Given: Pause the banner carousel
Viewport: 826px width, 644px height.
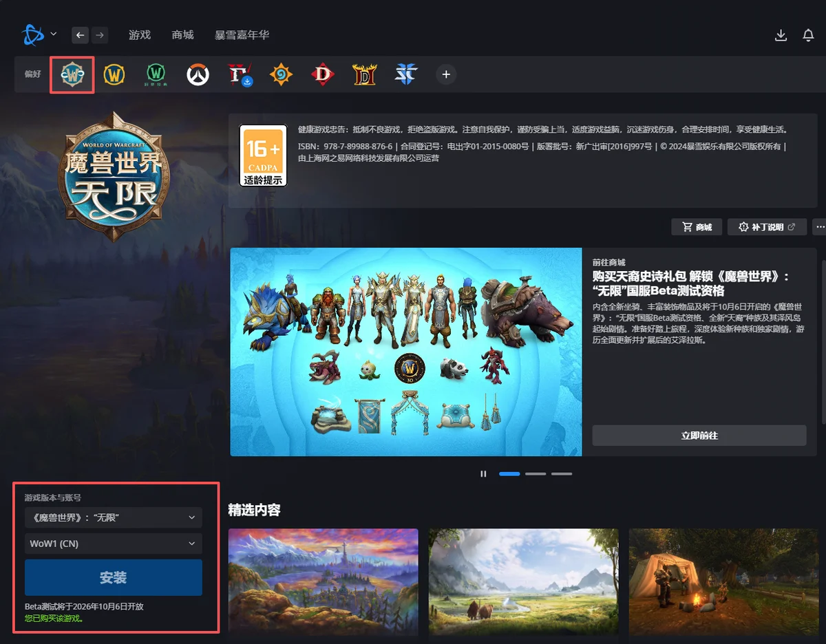Looking at the screenshot, I should point(483,473).
